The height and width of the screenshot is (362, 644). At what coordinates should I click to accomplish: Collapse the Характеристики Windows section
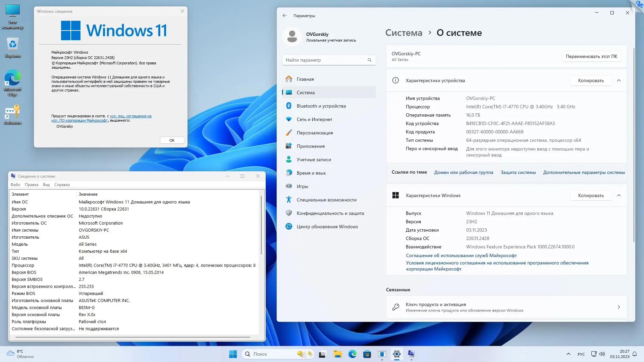click(x=619, y=195)
